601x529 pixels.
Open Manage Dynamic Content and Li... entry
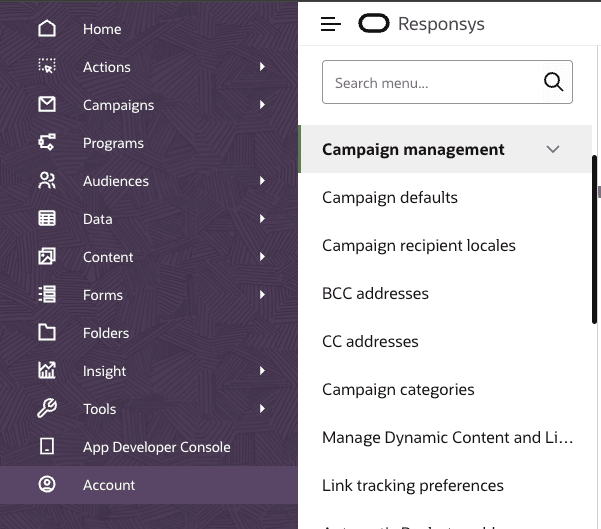pos(447,438)
